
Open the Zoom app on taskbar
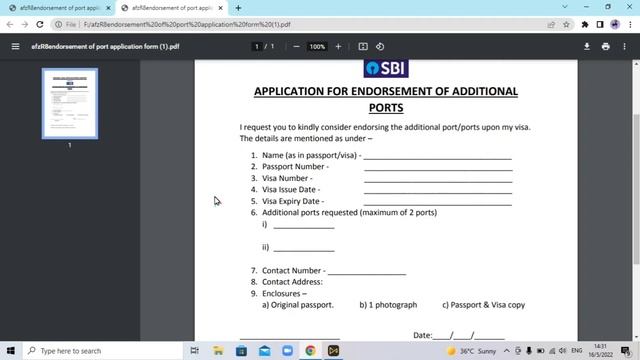tap(287, 351)
